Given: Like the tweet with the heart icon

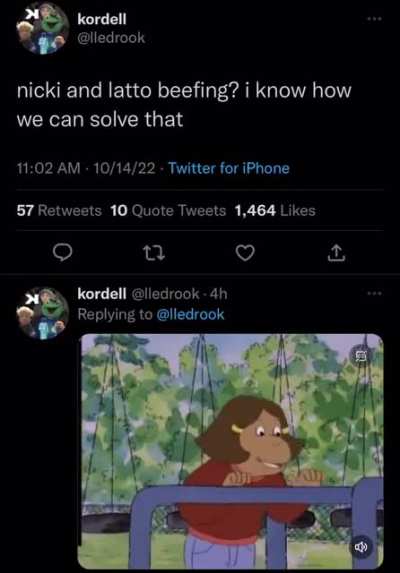Looking at the screenshot, I should pyautogui.click(x=245, y=253).
